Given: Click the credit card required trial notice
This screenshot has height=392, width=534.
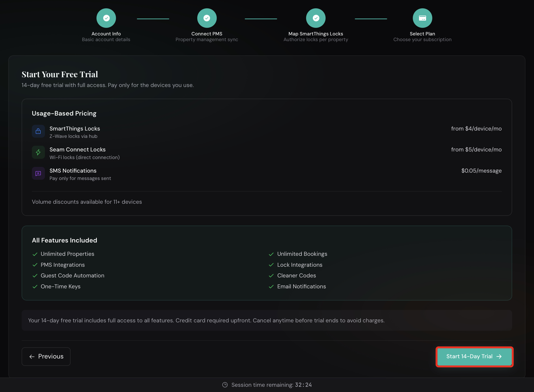Looking at the screenshot, I should point(267,320).
